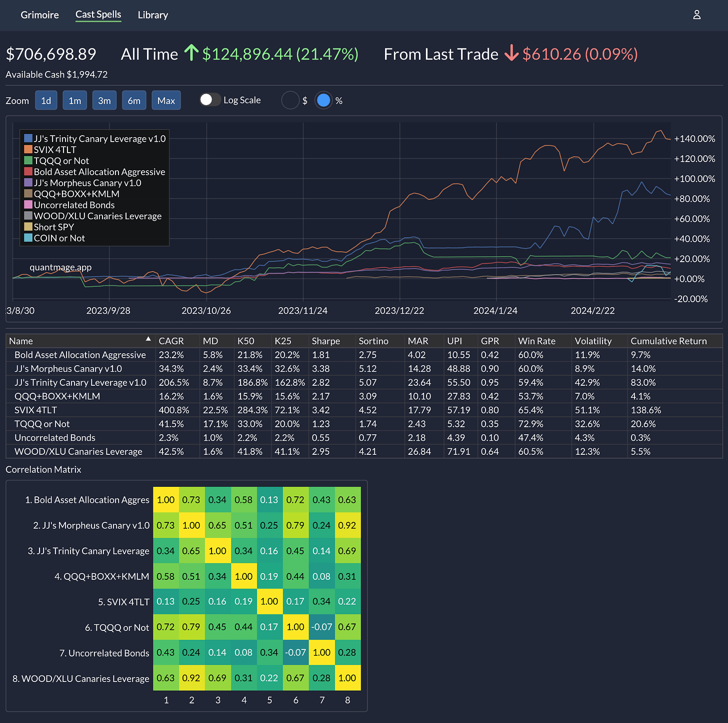Viewport: 728px width, 723px height.
Task: Click JJ's Trinity Canary legend marker
Action: click(28, 139)
